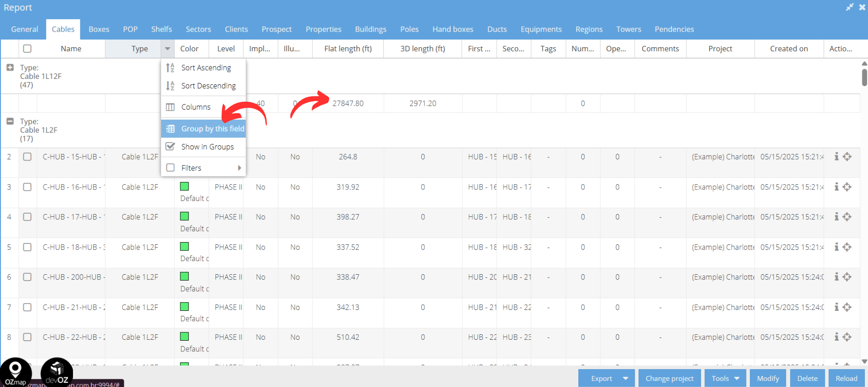Click the locate crosshair icon for row 7

click(x=847, y=307)
